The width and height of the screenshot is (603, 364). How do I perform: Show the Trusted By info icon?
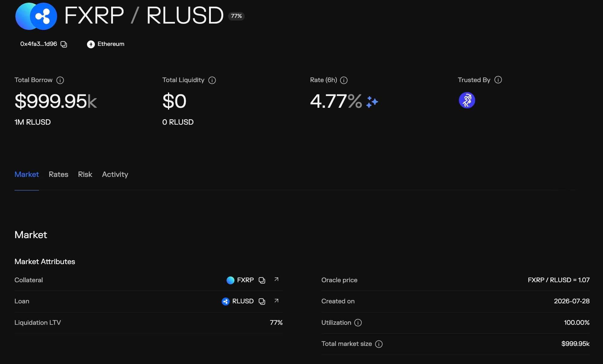[498, 80]
